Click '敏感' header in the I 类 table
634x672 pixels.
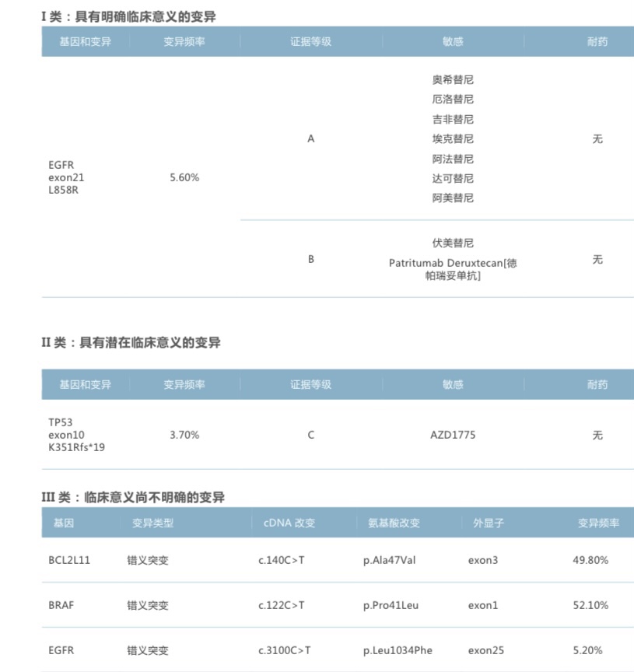tap(453, 41)
